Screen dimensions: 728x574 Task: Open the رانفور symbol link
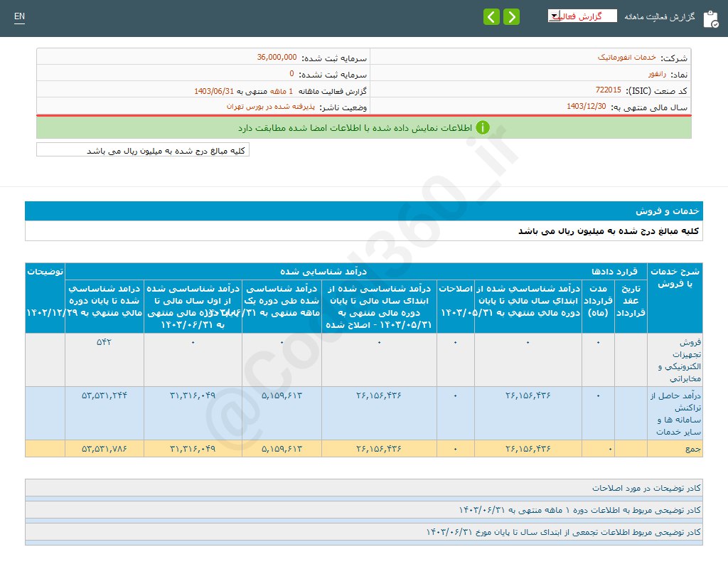[659, 73]
